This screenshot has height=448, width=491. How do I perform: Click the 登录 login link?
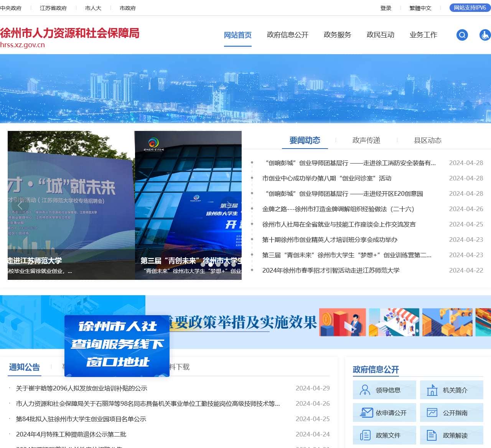point(386,8)
